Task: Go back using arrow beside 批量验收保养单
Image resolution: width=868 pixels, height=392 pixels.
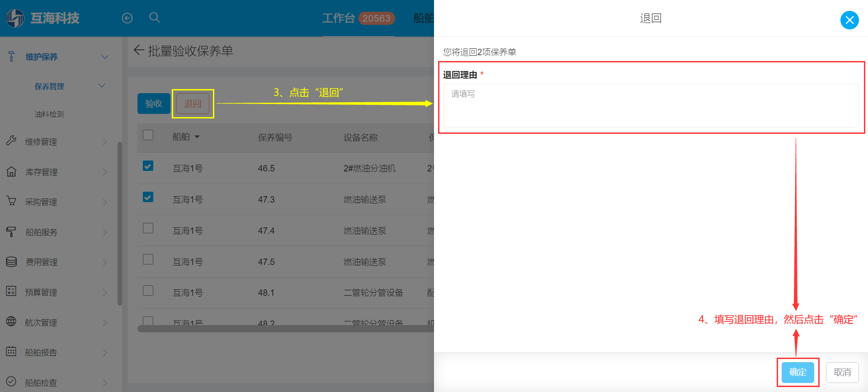Action: point(139,50)
